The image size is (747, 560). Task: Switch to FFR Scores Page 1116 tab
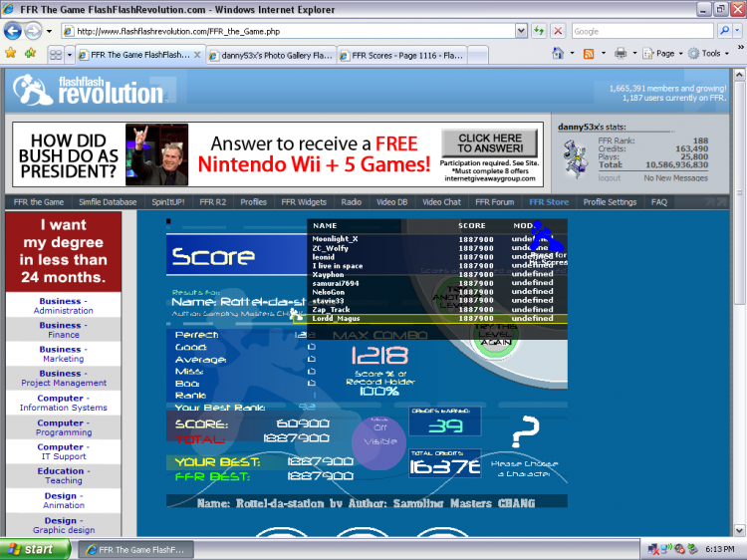coord(402,55)
